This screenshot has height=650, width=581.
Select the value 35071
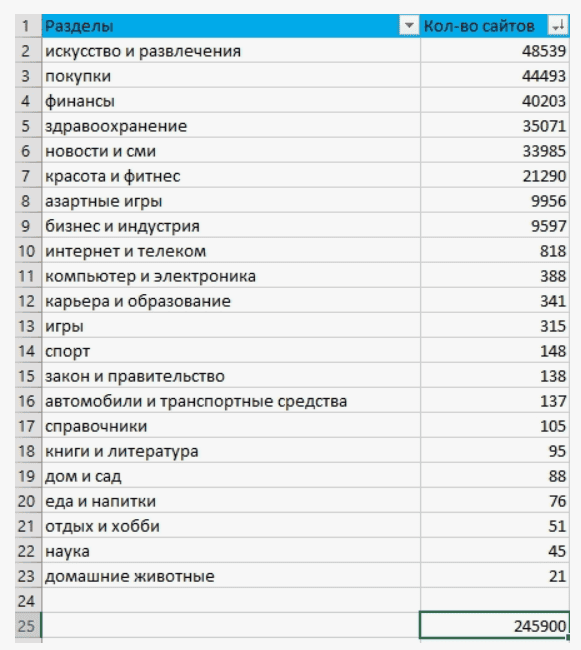click(495, 126)
